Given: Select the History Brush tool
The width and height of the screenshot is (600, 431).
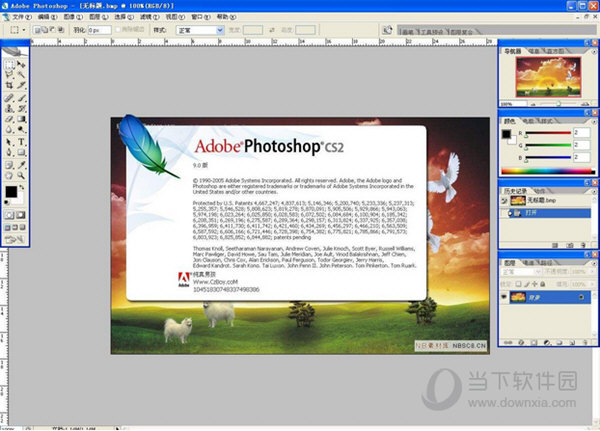Looking at the screenshot, I should 21,109.
